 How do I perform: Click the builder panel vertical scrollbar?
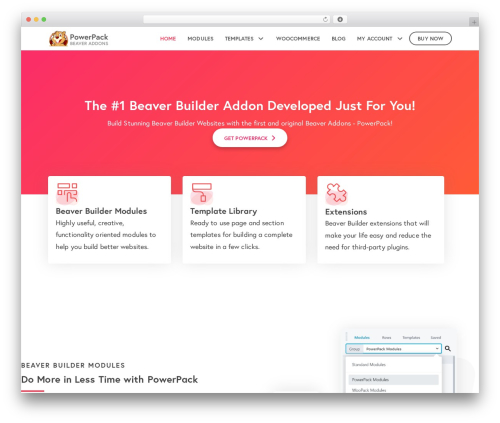pos(454,374)
